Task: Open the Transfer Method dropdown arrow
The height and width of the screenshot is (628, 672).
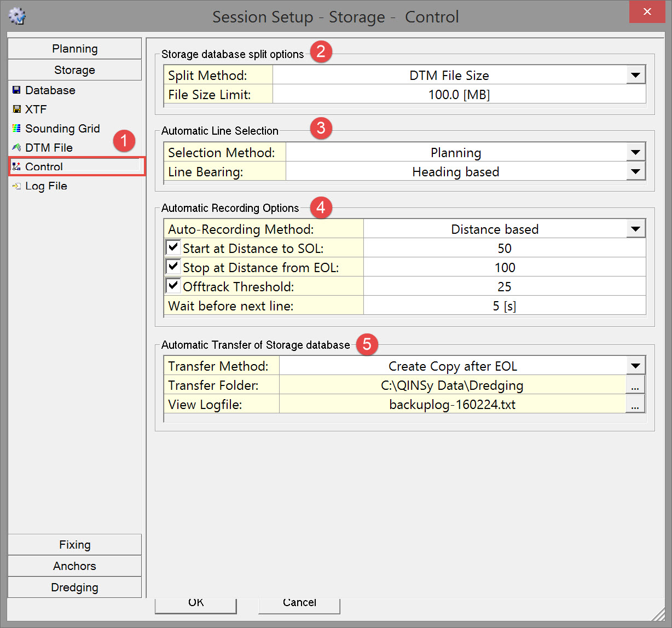Action: click(635, 366)
